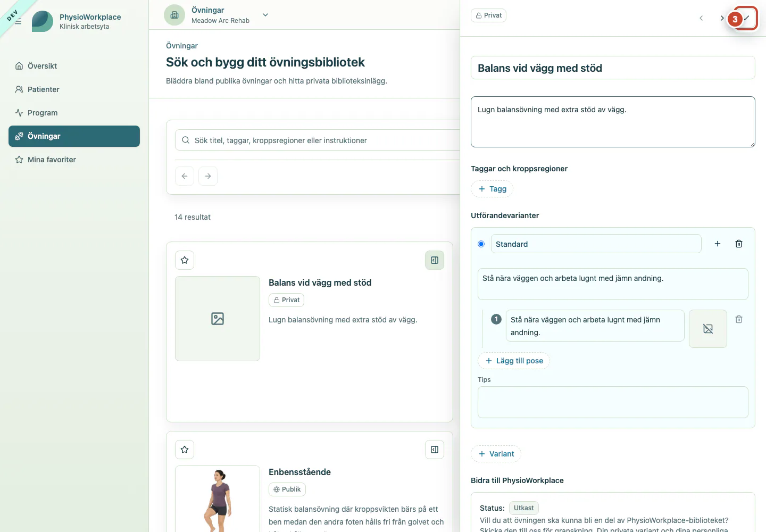The image size is (766, 532).
Task: Expand the Meadow Arc Rehab workspace chevron
Action: pyautogui.click(x=265, y=15)
